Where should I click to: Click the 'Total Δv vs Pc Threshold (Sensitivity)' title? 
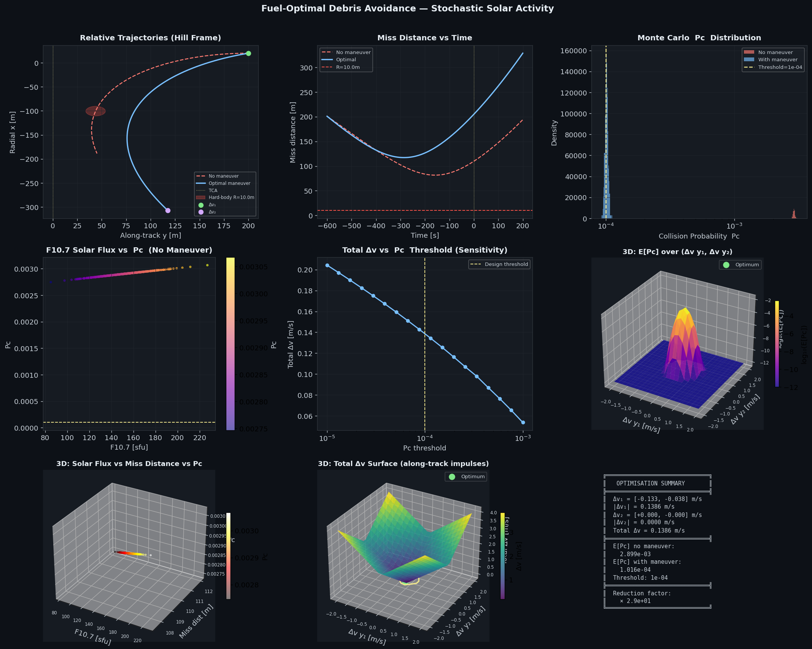tap(425, 250)
